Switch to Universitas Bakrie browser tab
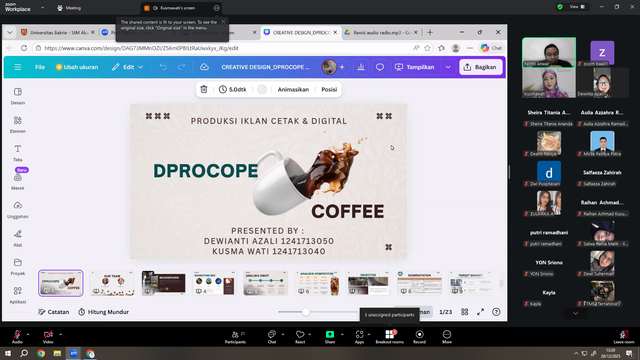The width and height of the screenshot is (640, 360). pos(58,32)
